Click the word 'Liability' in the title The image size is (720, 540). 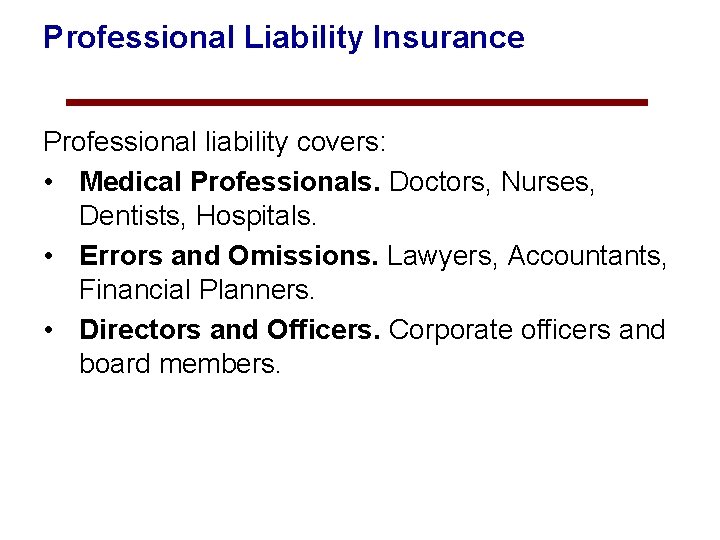(x=303, y=38)
